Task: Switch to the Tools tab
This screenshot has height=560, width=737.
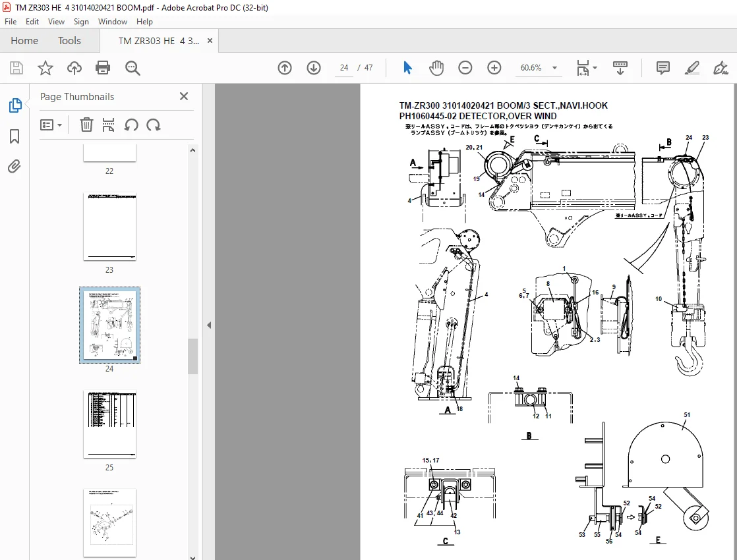Action: tap(70, 41)
